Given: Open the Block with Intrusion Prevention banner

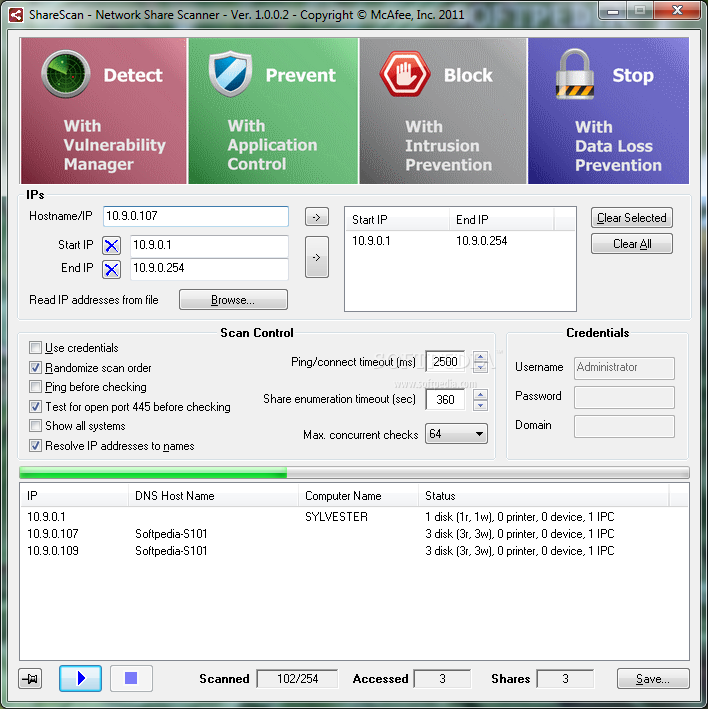Looking at the screenshot, I should coord(443,111).
